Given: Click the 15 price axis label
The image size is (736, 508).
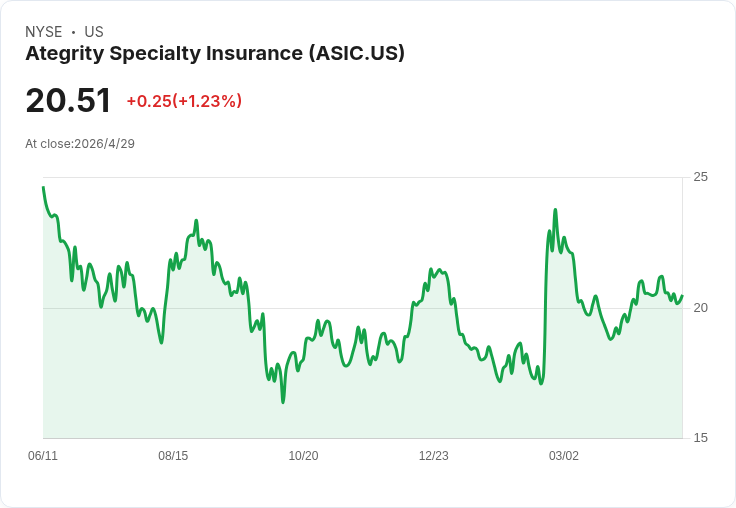Looking at the screenshot, I should [700, 438].
